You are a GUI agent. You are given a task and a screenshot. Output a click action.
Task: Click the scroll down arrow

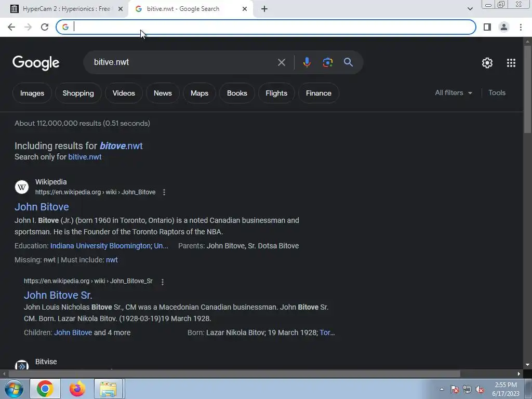(527, 365)
